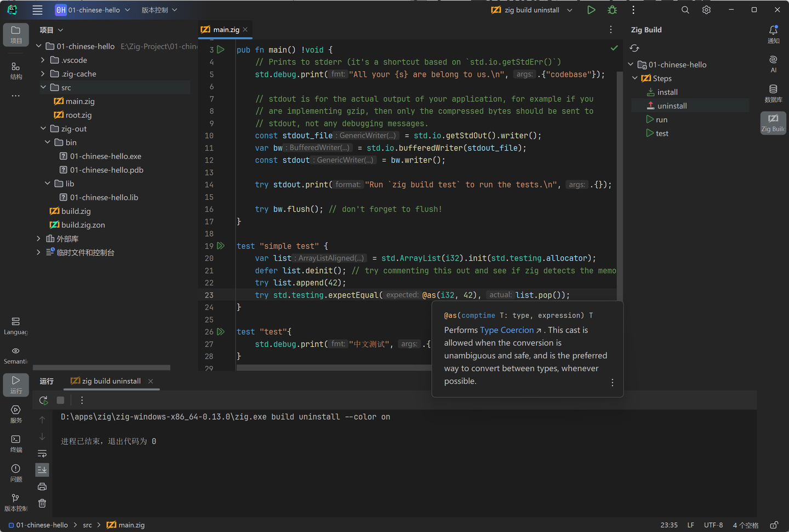The height and width of the screenshot is (532, 789).
Task: Select the zig build uninstall run tab
Action: pos(111,381)
